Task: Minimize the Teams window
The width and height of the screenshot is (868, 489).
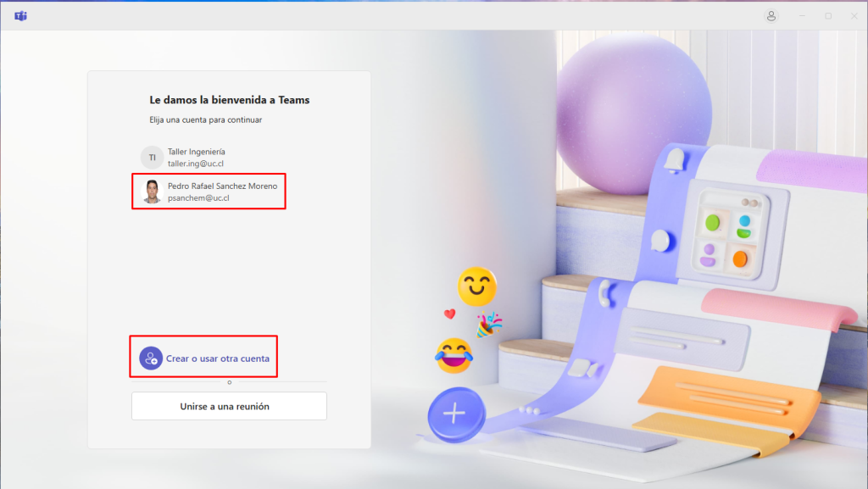Action: [x=802, y=16]
